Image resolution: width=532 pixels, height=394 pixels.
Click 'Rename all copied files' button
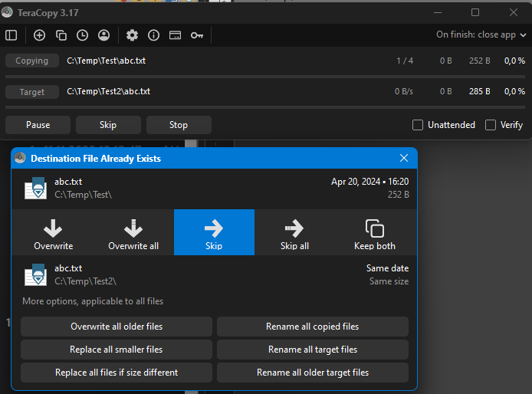click(x=312, y=327)
